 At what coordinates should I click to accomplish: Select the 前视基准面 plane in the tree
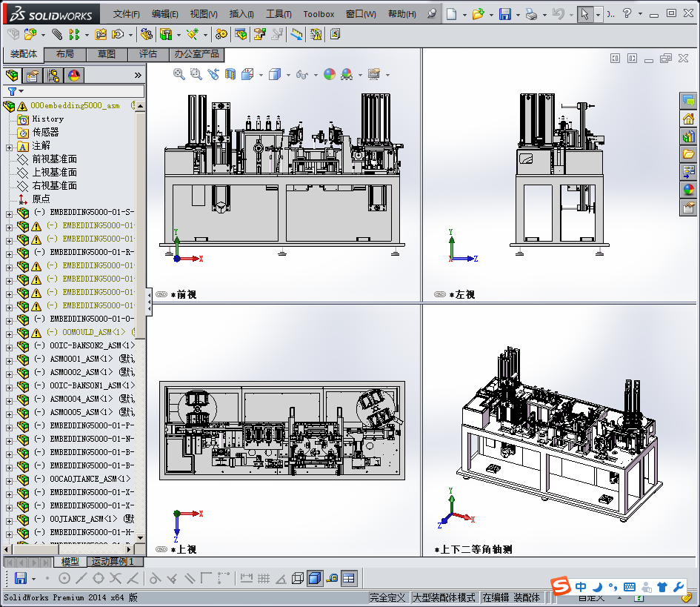coord(54,159)
